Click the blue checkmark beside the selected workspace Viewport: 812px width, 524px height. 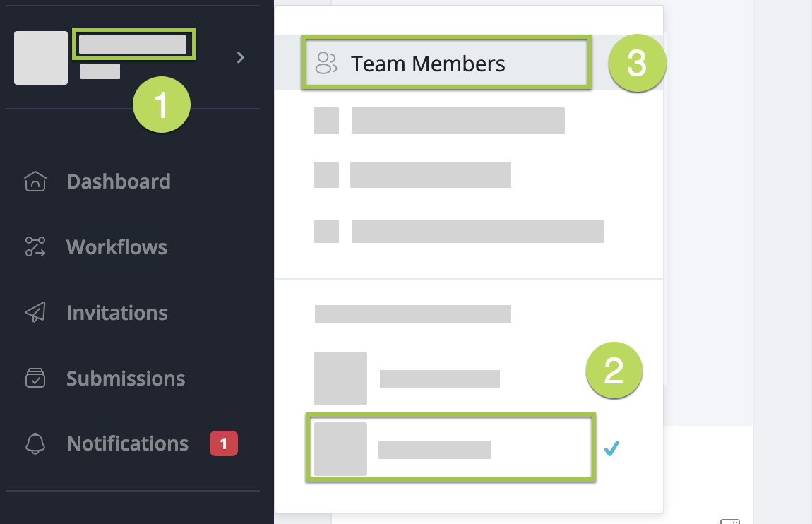(611, 448)
